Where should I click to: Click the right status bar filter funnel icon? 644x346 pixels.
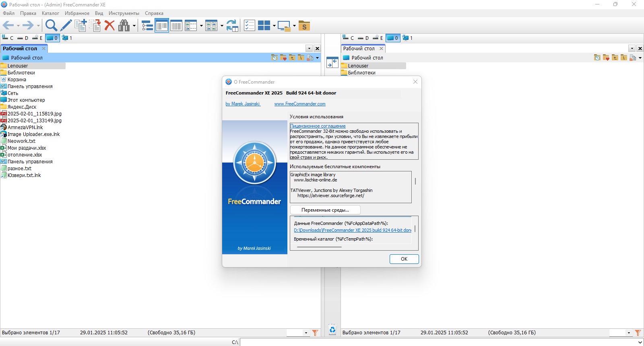coord(638,333)
